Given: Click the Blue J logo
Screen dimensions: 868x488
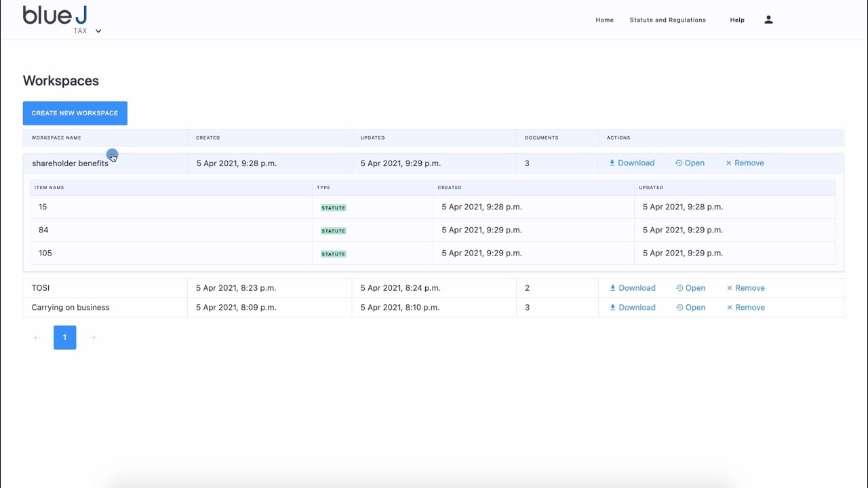Looking at the screenshot, I should (x=55, y=16).
